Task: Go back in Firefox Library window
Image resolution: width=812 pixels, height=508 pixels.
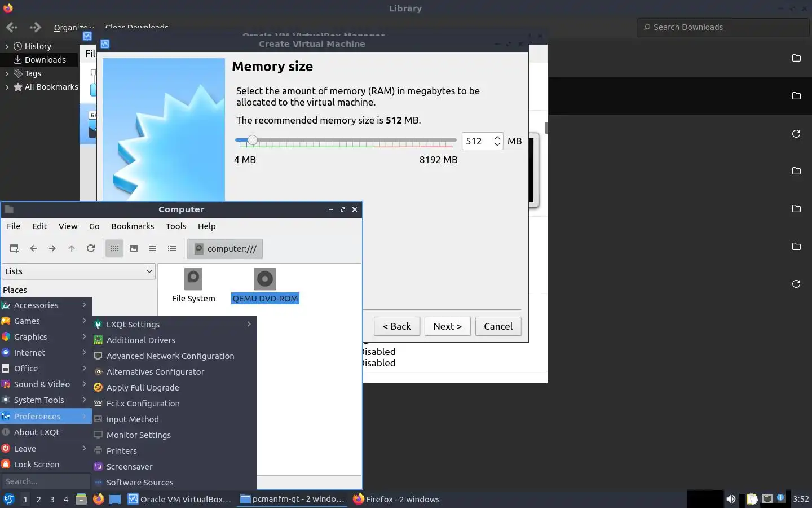Action: pyautogui.click(x=12, y=27)
